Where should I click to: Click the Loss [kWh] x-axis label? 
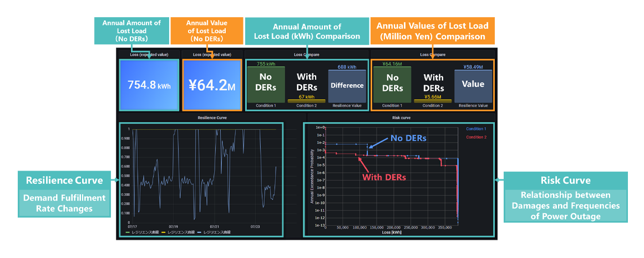coord(392,233)
